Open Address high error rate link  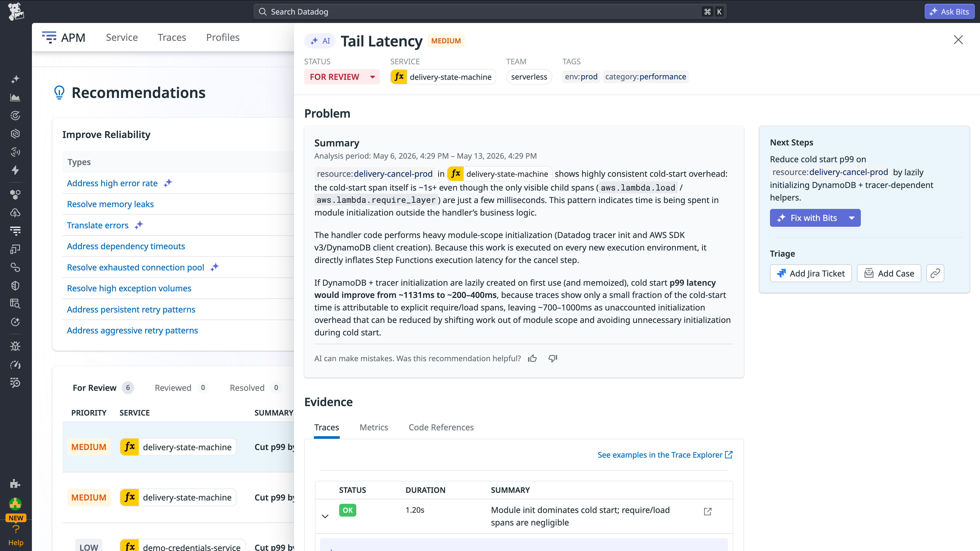click(112, 183)
